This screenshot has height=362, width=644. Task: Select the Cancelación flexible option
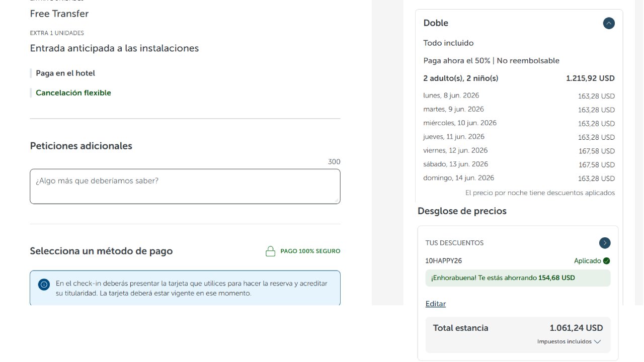73,93
